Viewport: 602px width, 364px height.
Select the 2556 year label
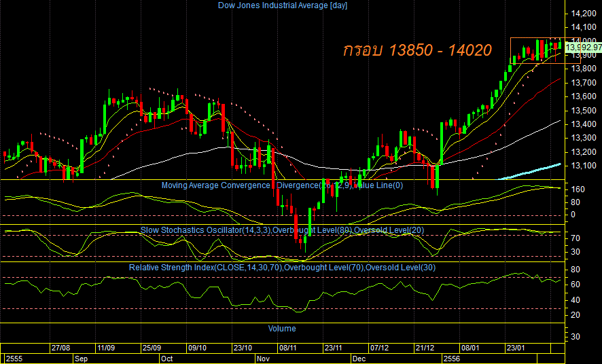(x=451, y=359)
